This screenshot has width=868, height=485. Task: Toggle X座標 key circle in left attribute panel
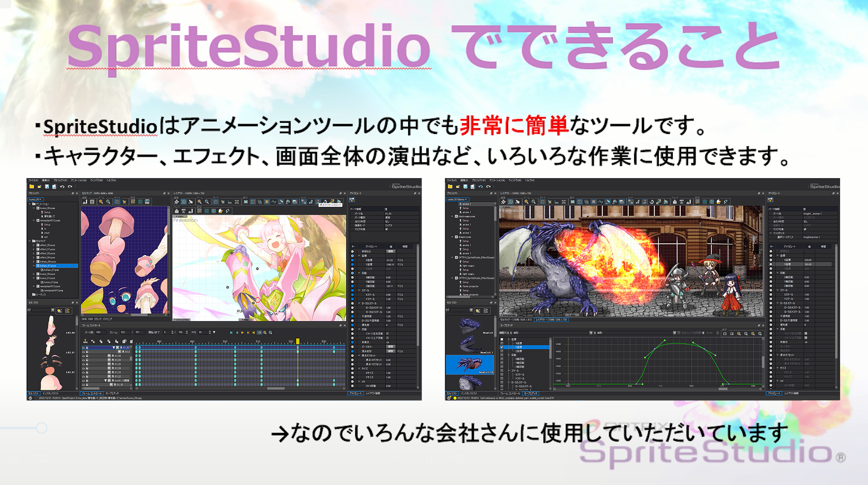coord(352,260)
